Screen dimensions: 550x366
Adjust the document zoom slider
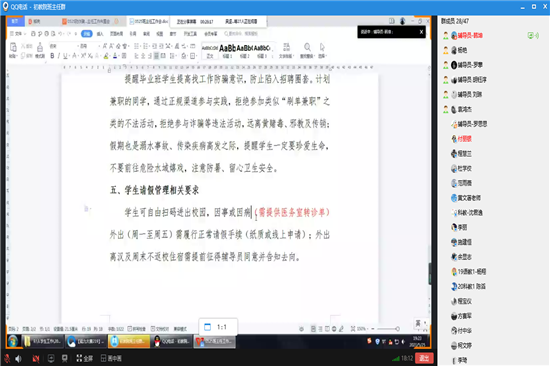point(388,329)
